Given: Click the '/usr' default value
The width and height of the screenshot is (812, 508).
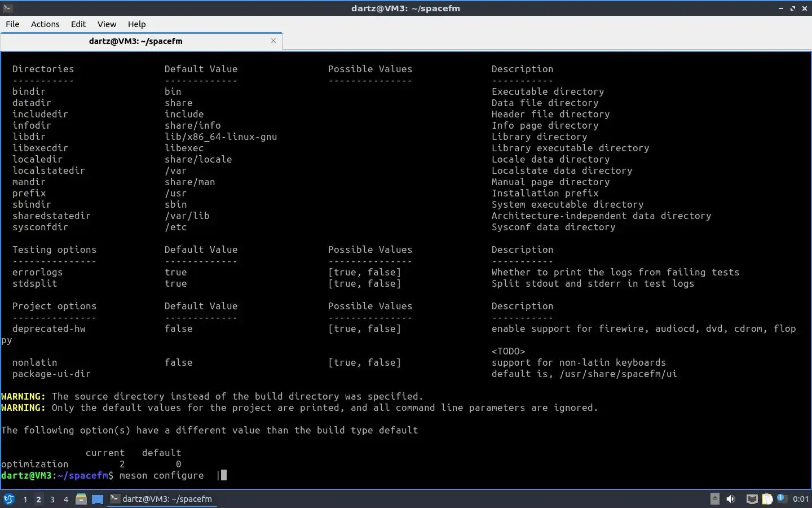Looking at the screenshot, I should (x=175, y=193).
